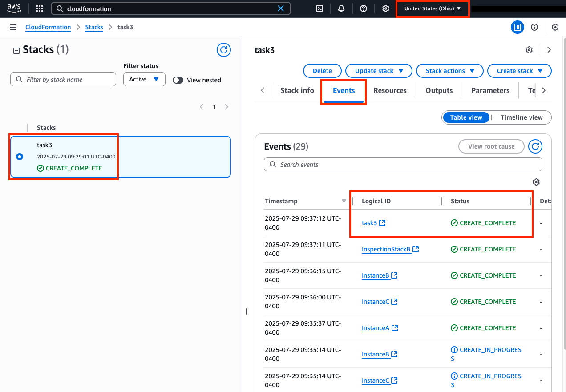
Task: Clear the cloudformation search text
Action: (x=281, y=8)
